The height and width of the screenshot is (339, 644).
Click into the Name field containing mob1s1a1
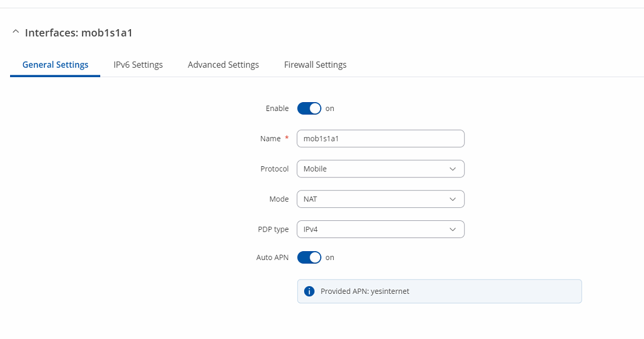pyautogui.click(x=380, y=139)
